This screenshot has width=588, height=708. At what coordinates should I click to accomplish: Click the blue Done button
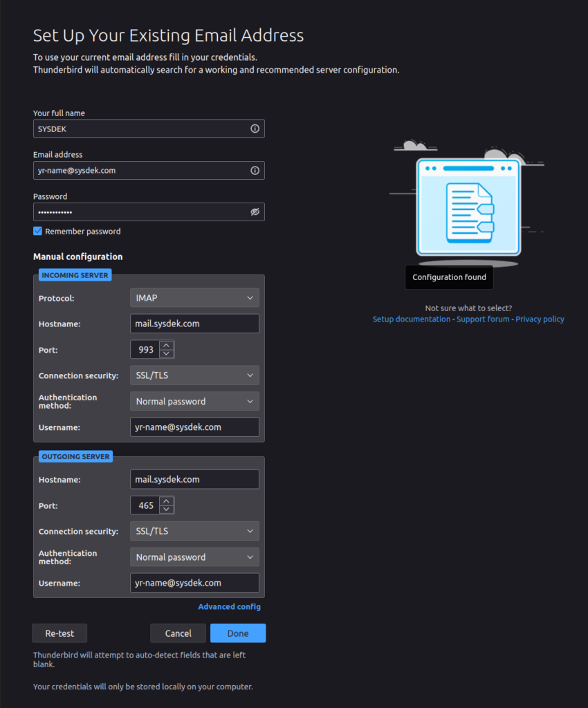pyautogui.click(x=238, y=633)
